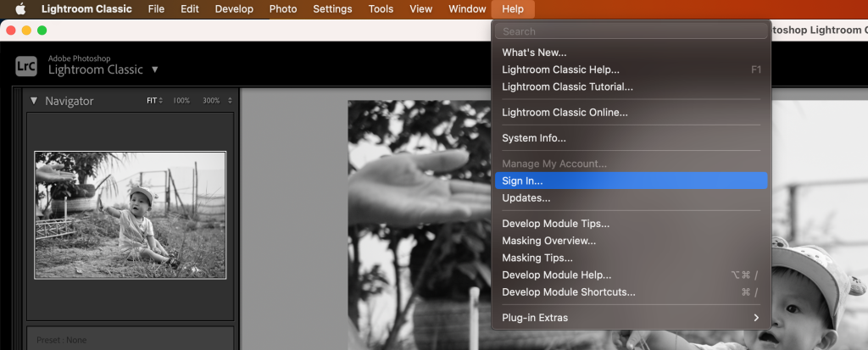The width and height of the screenshot is (868, 350).
Task: Expand the Plug-in Extras submenu
Action: [x=631, y=318]
